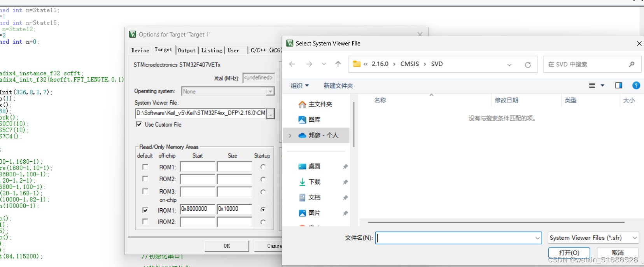This screenshot has height=267, width=644.
Task: Click OK in Options for Target dialog
Action: [227, 246]
